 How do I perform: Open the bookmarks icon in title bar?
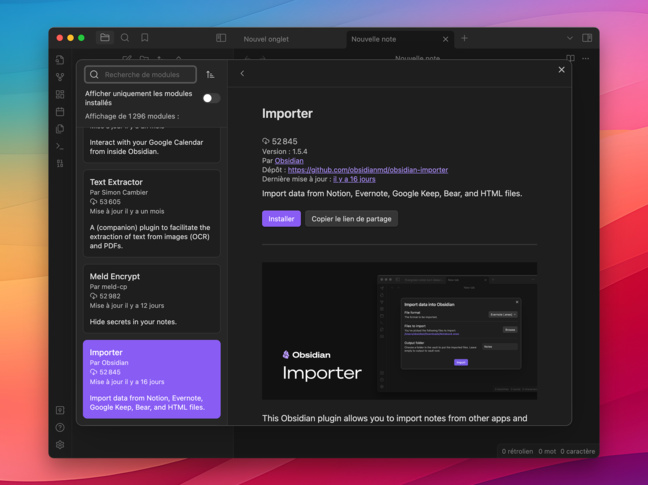point(145,38)
